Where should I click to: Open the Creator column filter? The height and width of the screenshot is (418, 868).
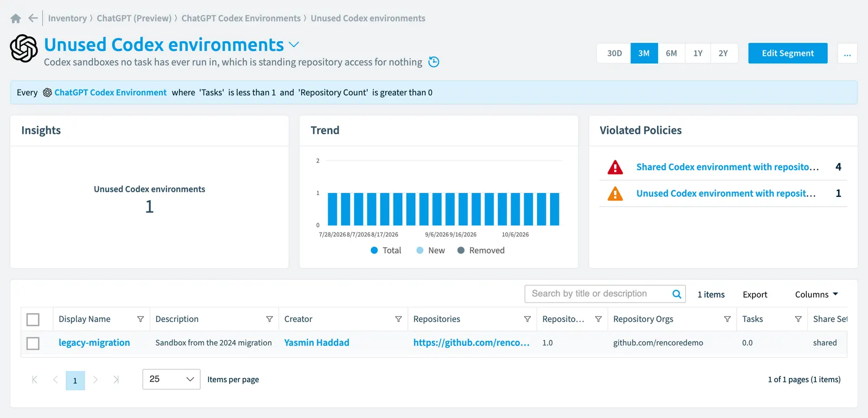pos(398,319)
